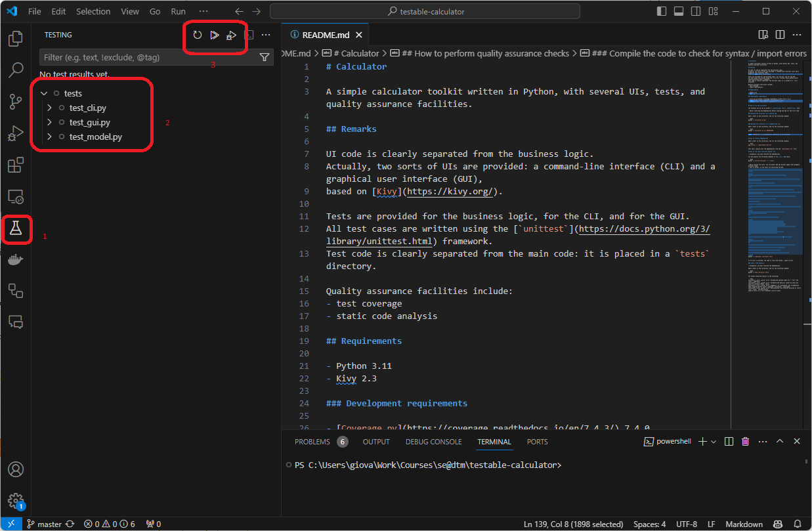Switch to the PORTS panel tab
This screenshot has width=812, height=531.
pyautogui.click(x=537, y=442)
